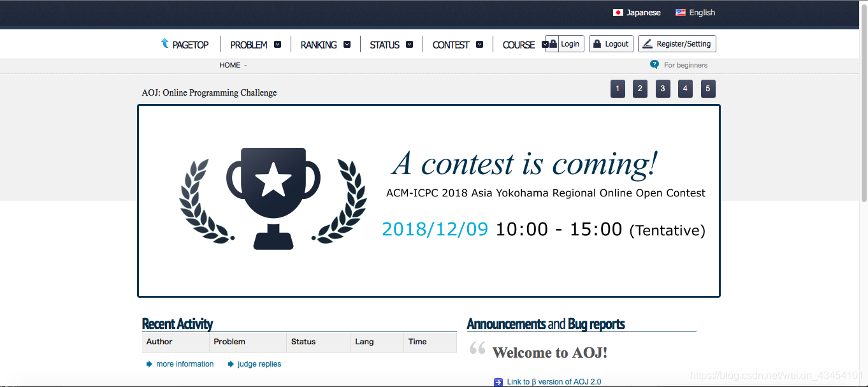Show banner slide 3
This screenshot has height=387, width=868.
663,89
